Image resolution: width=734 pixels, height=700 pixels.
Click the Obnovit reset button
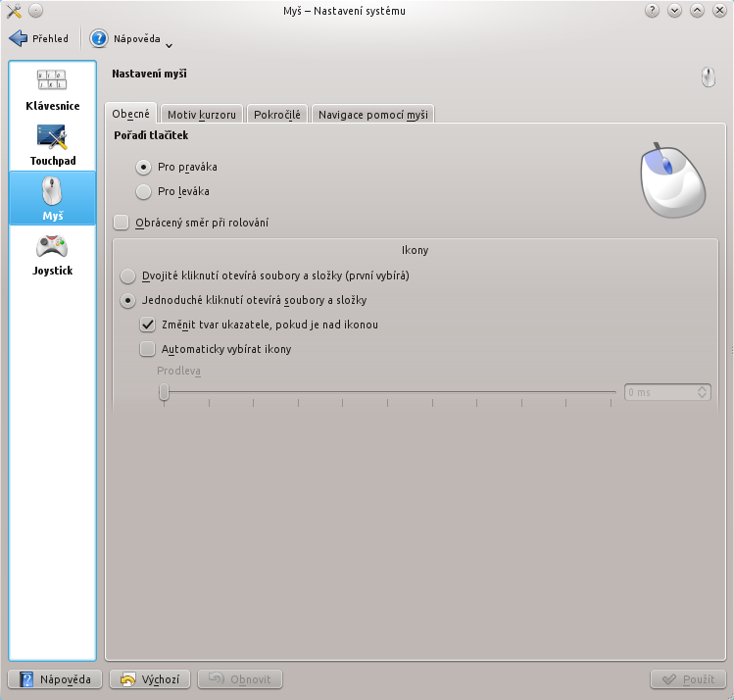tap(240, 679)
